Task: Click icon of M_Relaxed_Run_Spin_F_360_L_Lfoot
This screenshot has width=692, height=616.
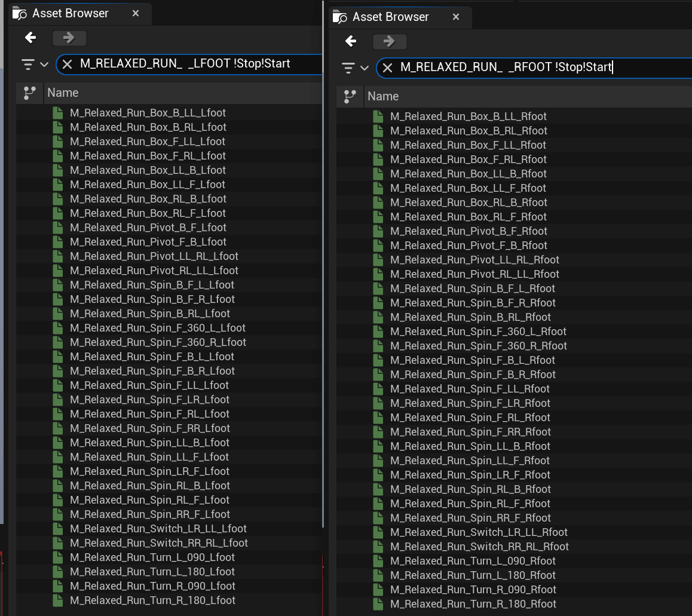Action: coord(58,328)
